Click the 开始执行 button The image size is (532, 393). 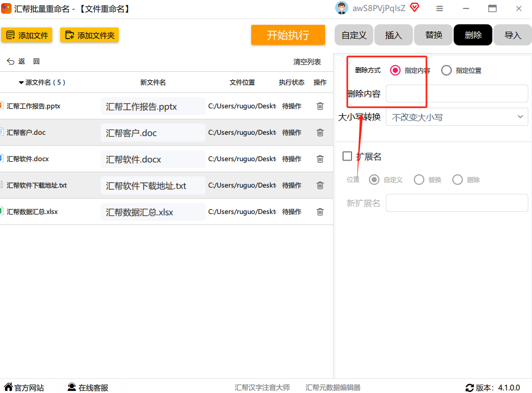click(x=288, y=35)
